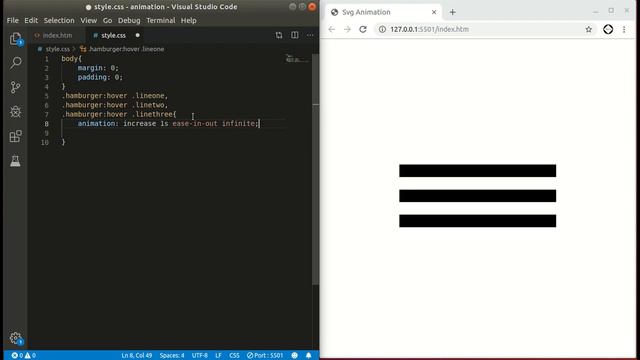Click the Open Changes icon in editor toolbar
Screen dimensions: 640x360
click(x=279, y=35)
